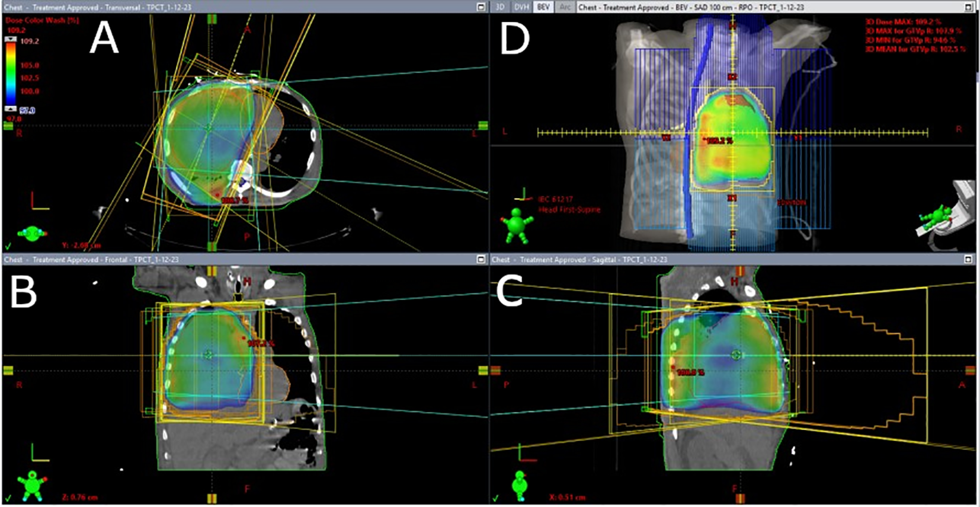The image size is (980, 507).
Task: Click the '3D MEAN for GTVp R' statistic
Action: click(914, 49)
